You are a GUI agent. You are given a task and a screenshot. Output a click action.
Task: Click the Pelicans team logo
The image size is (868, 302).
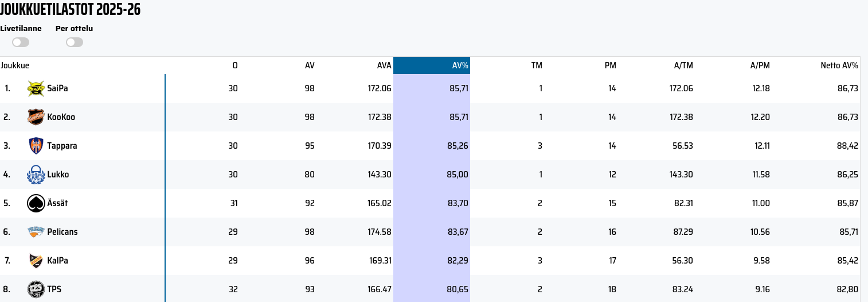[x=36, y=232]
